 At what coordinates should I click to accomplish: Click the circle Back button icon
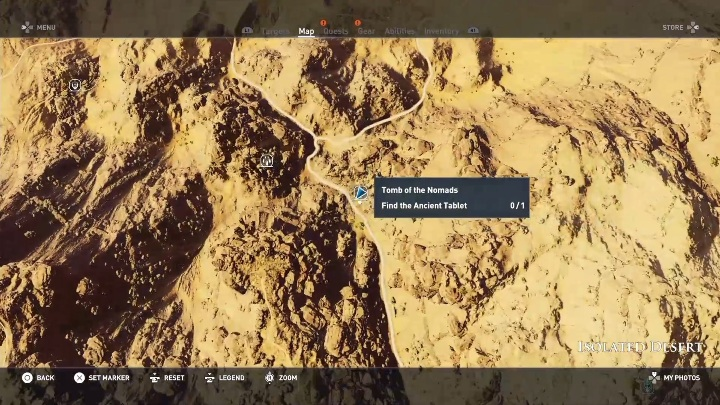pyautogui.click(x=27, y=377)
